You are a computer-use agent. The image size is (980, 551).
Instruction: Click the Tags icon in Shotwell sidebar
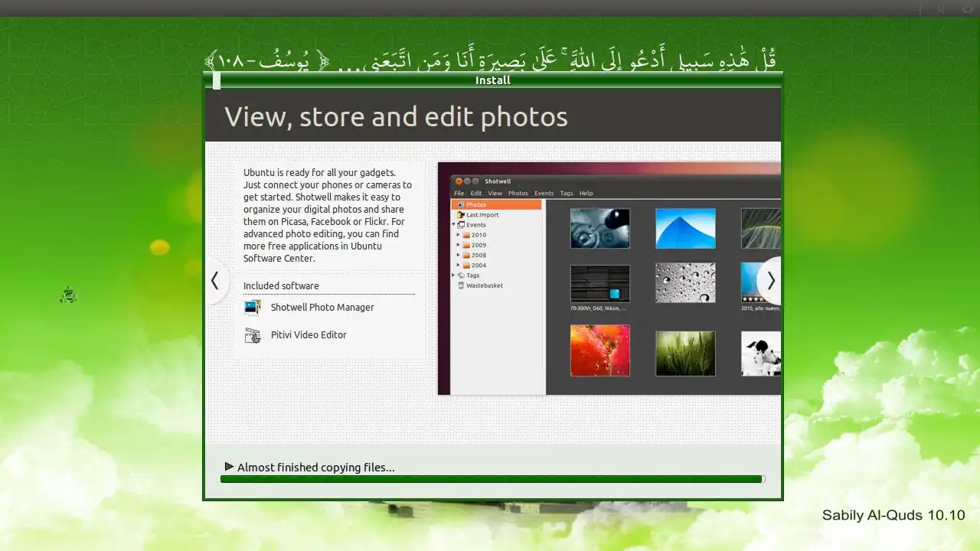point(461,275)
